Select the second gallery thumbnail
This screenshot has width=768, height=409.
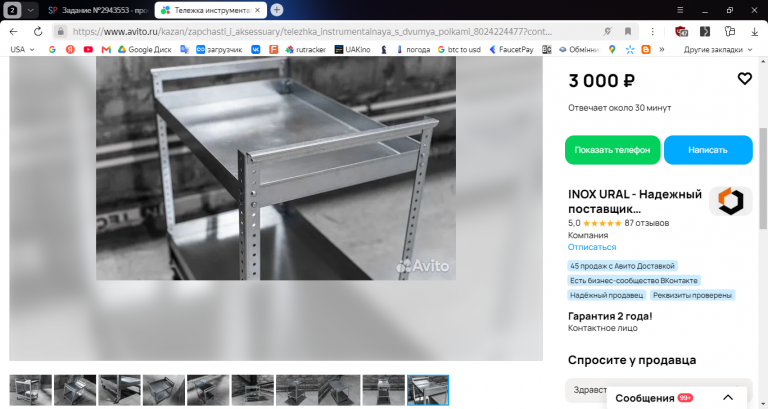point(75,390)
